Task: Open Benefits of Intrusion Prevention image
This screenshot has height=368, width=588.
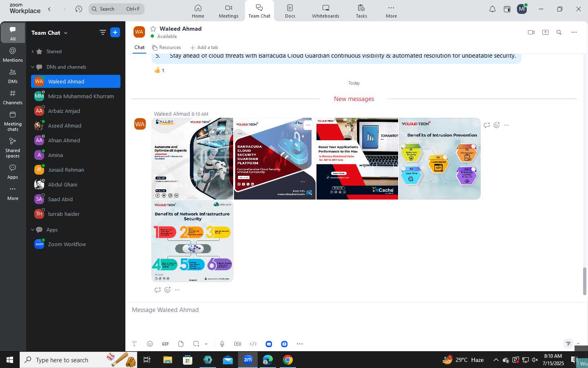Action: 440,159
